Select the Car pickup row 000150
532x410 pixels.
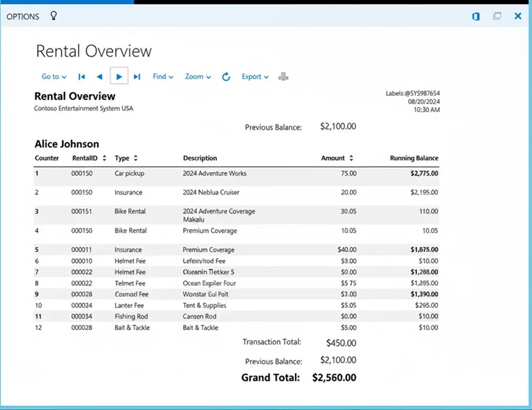(x=129, y=174)
